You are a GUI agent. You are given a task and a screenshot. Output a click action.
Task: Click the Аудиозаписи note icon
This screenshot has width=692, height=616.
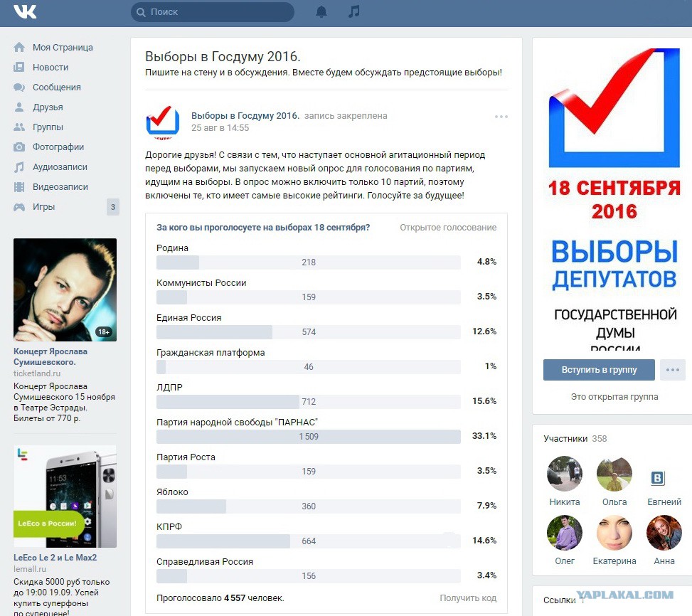coord(19,166)
